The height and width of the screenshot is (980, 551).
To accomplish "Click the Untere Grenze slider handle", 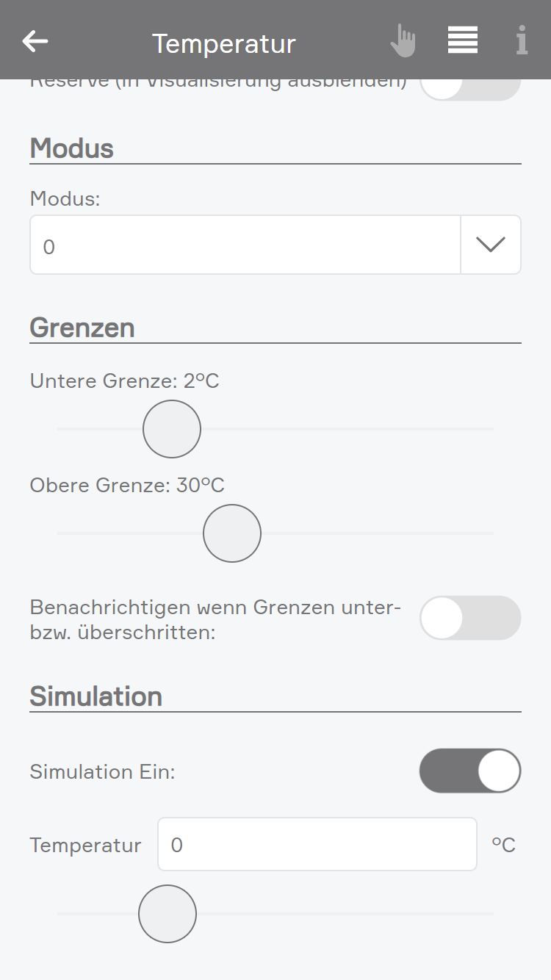I will (x=172, y=429).
